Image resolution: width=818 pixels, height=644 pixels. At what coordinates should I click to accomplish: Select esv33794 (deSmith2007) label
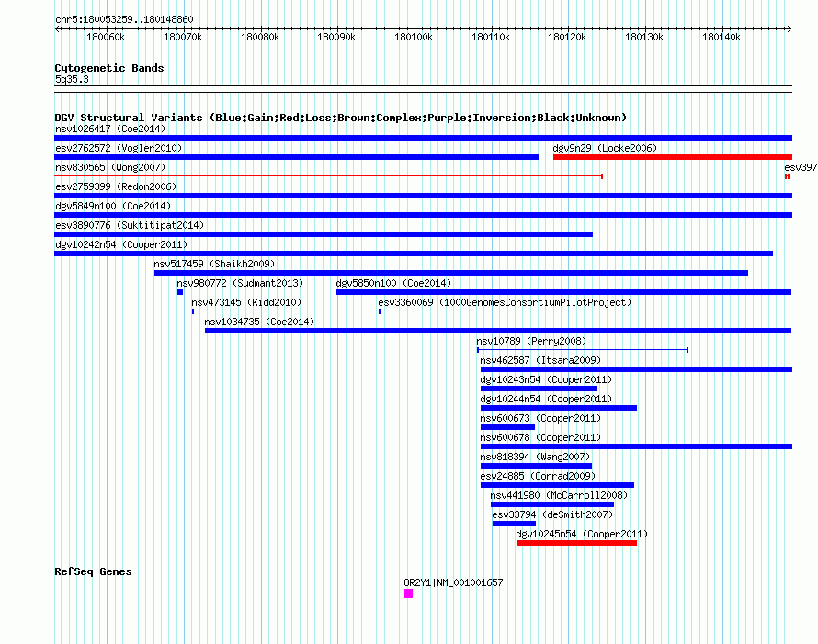click(x=552, y=514)
